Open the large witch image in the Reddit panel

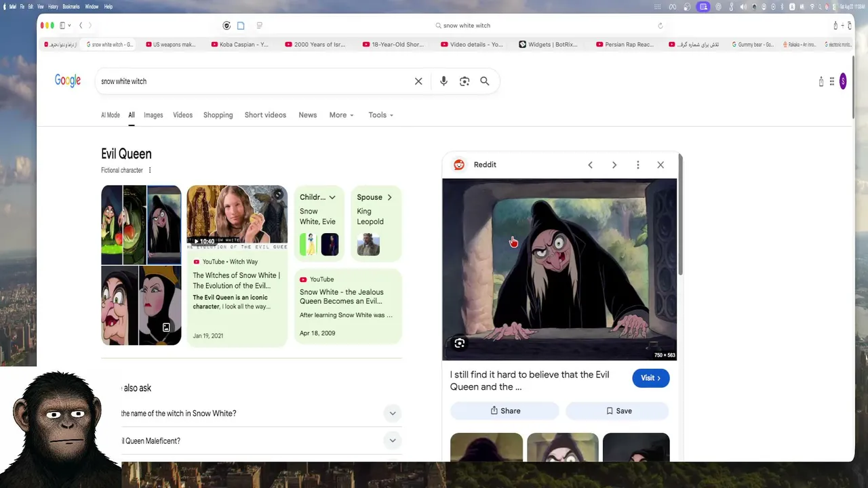click(559, 269)
